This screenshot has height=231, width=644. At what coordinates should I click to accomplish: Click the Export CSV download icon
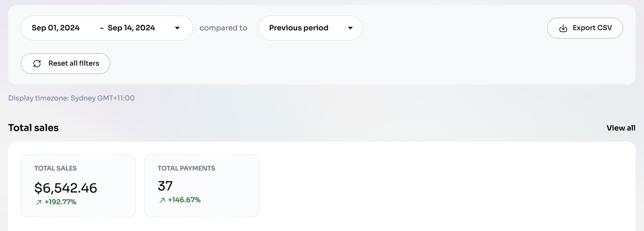[563, 28]
